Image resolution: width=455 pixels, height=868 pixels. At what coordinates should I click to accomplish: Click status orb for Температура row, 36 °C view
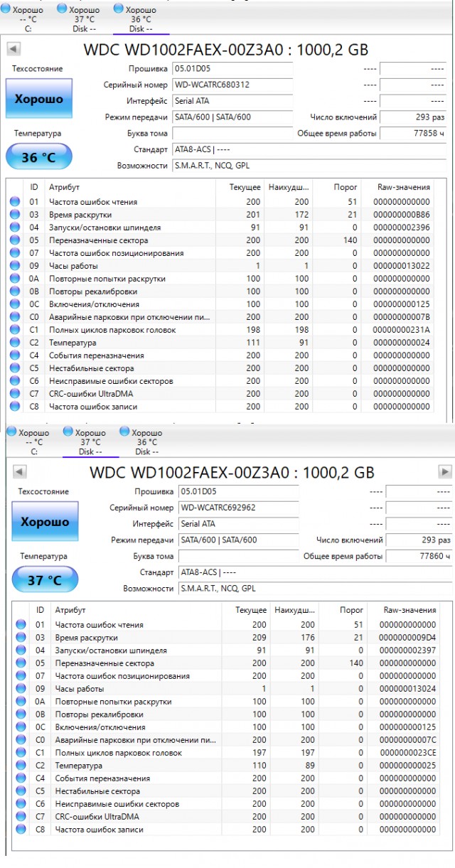click(x=14, y=343)
